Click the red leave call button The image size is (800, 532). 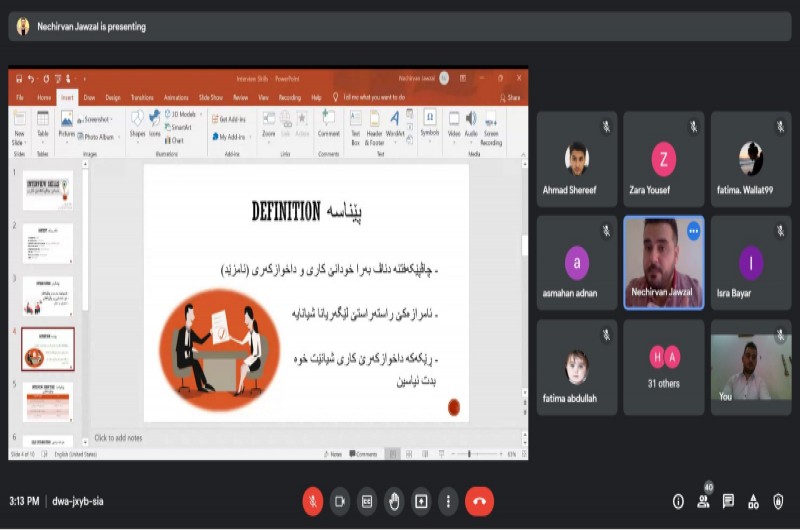tap(479, 501)
